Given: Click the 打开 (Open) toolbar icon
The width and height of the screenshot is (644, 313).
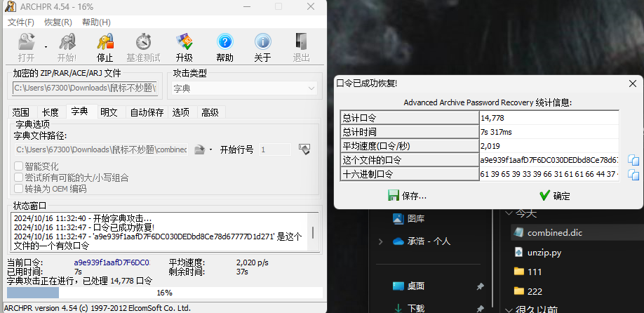Looking at the screenshot, I should [27, 42].
